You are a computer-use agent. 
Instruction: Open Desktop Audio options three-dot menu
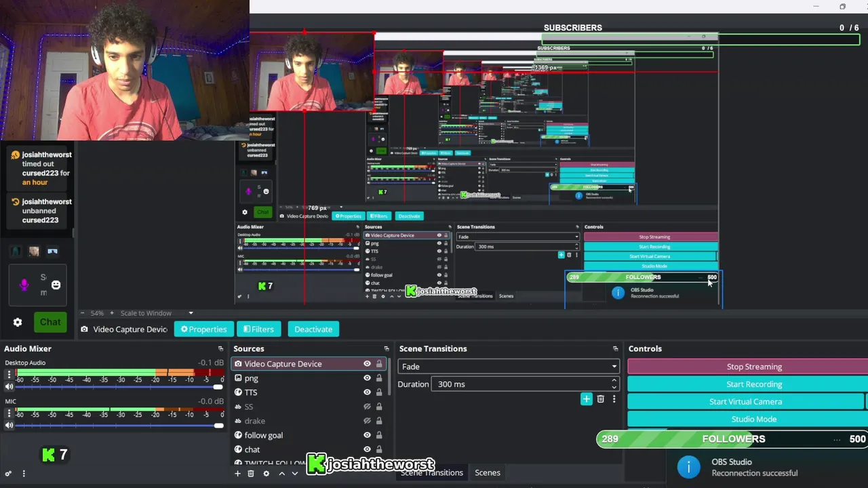pyautogui.click(x=9, y=375)
